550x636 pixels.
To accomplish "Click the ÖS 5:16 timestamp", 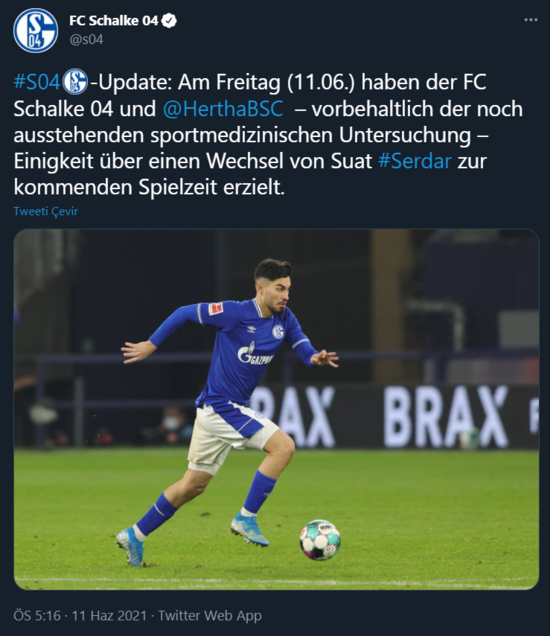I will pyautogui.click(x=37, y=615).
